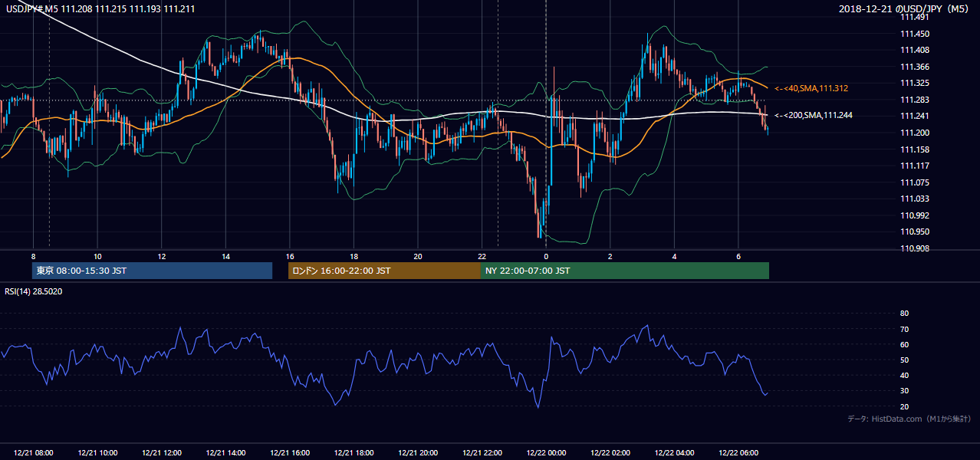The width and height of the screenshot is (980, 460).
Task: Click price axis value 111.241
Action: pos(916,117)
